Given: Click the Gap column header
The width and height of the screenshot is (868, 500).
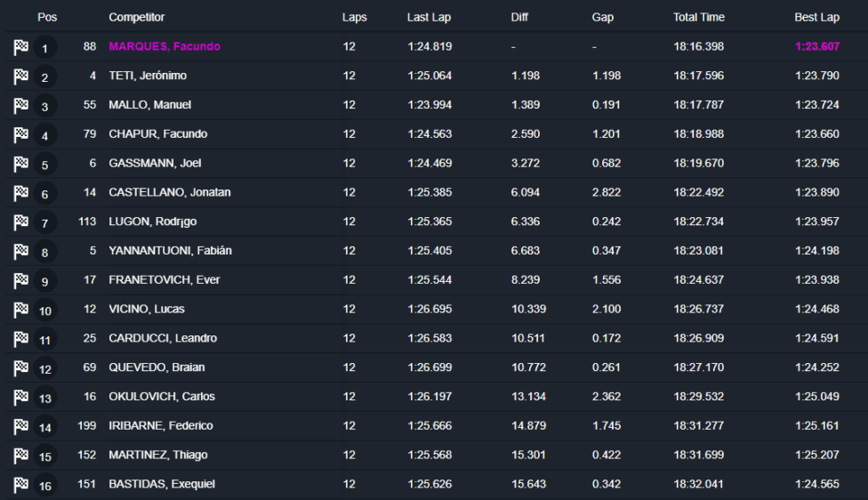Looking at the screenshot, I should coord(602,17).
